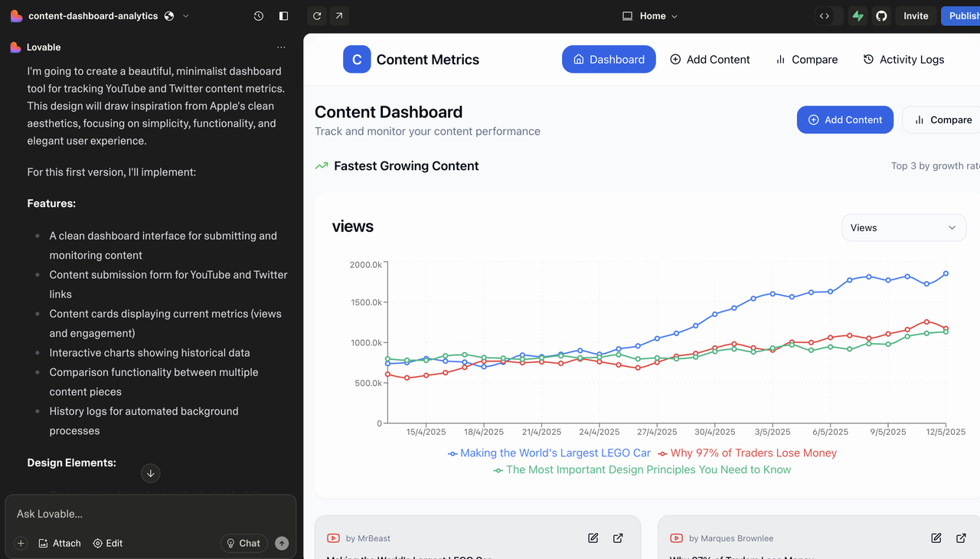Select the Dashboard nav tab
Screen dimensions: 980x559
[x=609, y=60]
